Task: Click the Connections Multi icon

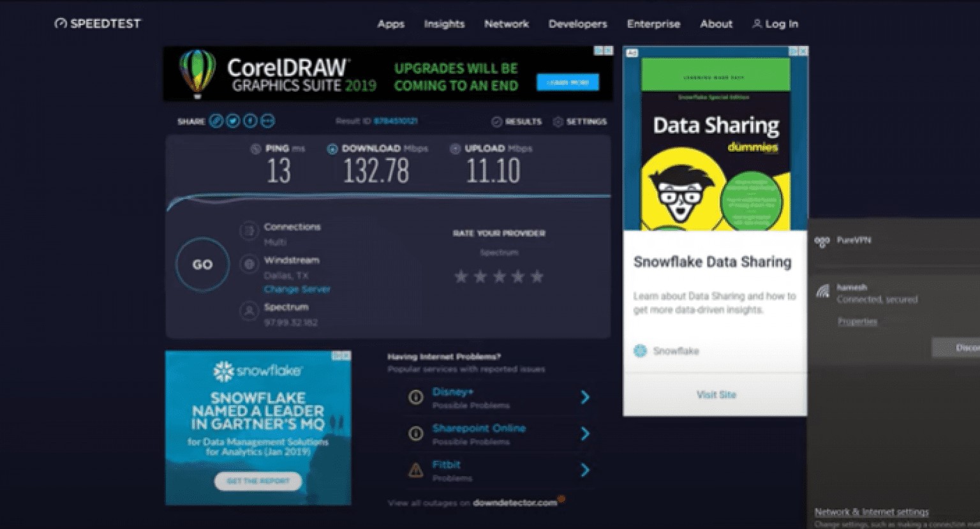Action: (x=248, y=230)
